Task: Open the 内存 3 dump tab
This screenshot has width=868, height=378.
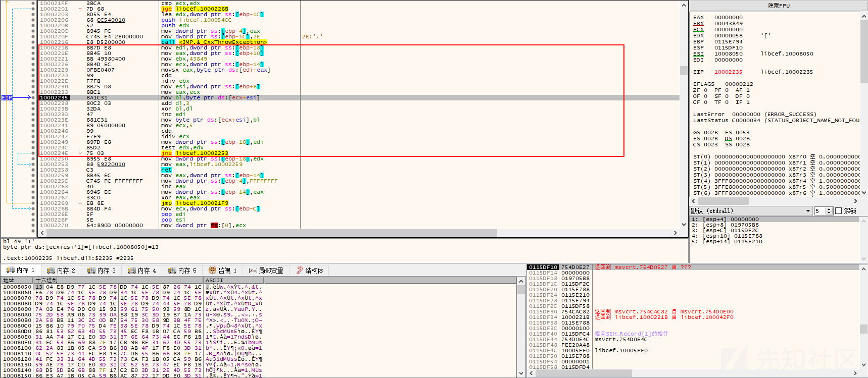Action: [x=101, y=271]
